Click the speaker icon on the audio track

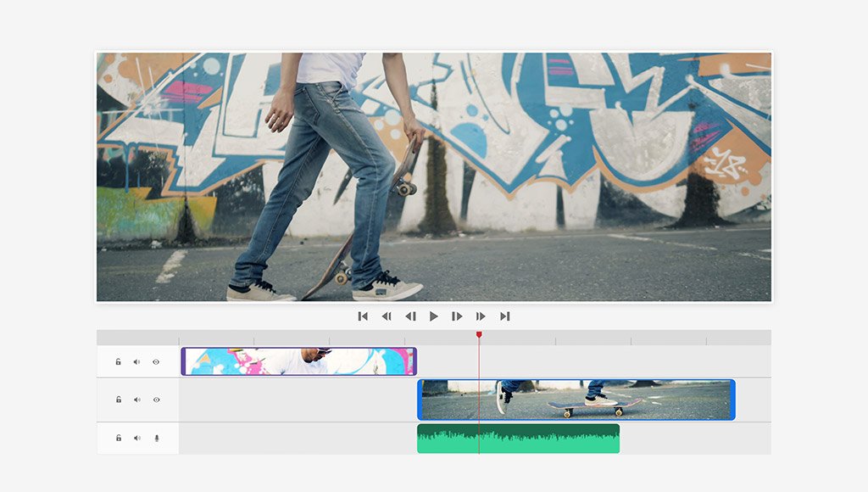136,438
